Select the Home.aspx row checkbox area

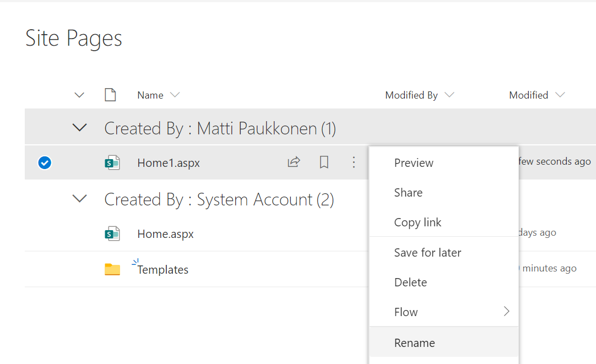pos(45,233)
